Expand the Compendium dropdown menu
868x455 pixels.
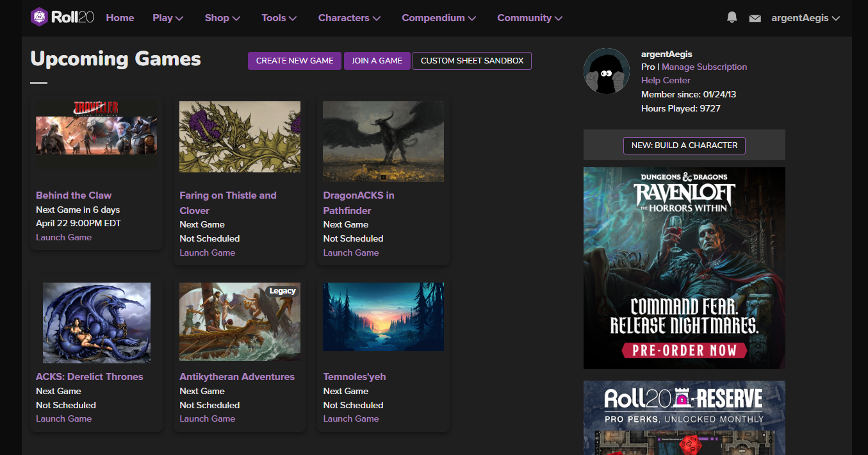[x=438, y=18]
